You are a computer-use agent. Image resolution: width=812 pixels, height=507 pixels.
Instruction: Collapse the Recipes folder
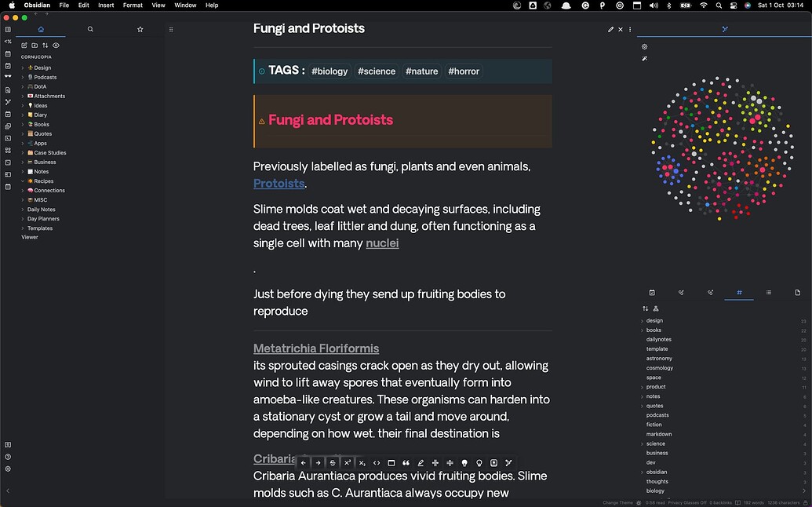tap(23, 181)
